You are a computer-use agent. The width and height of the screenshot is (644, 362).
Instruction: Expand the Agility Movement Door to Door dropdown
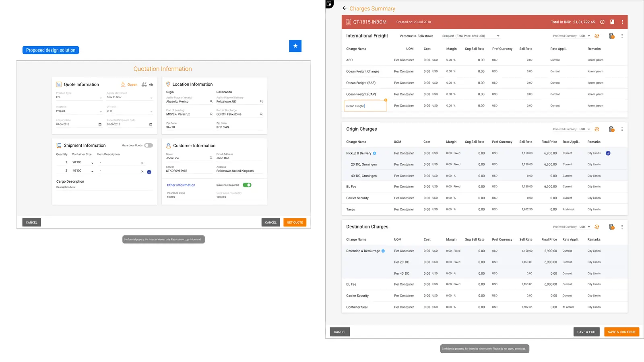tap(130, 97)
